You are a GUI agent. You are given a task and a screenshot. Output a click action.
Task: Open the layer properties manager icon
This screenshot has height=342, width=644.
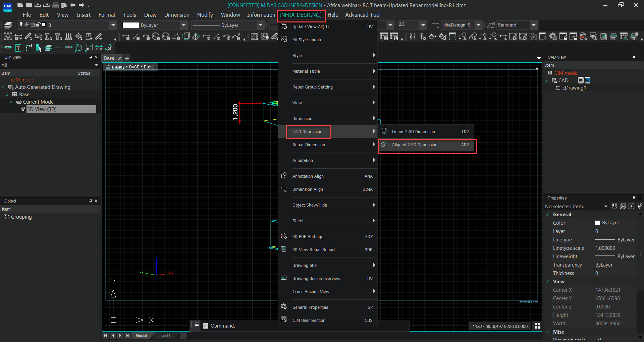pyautogui.click(x=8, y=25)
